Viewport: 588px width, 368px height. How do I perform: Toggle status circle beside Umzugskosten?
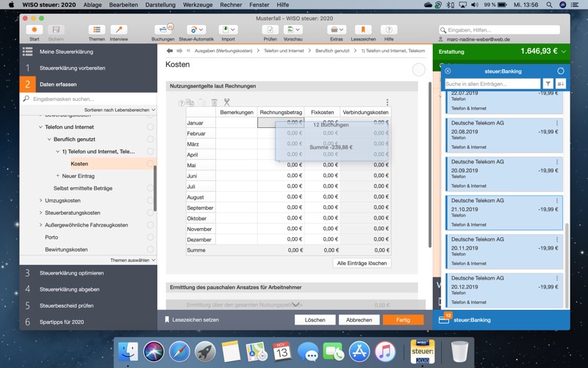(151, 200)
